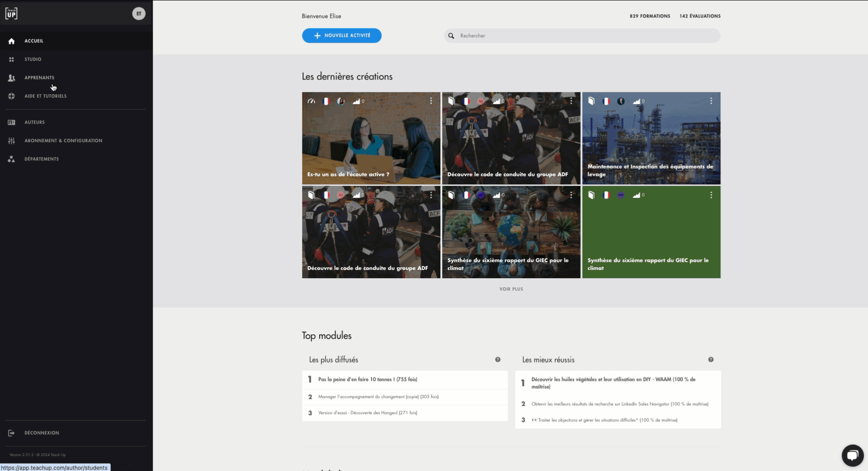Open the ET user avatar menu
The image size is (868, 471).
139,14
